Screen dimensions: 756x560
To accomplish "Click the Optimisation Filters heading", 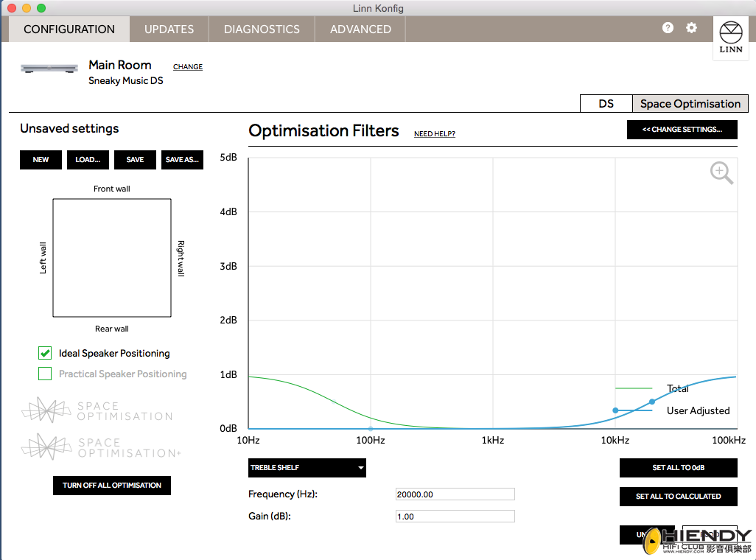I will 323,130.
